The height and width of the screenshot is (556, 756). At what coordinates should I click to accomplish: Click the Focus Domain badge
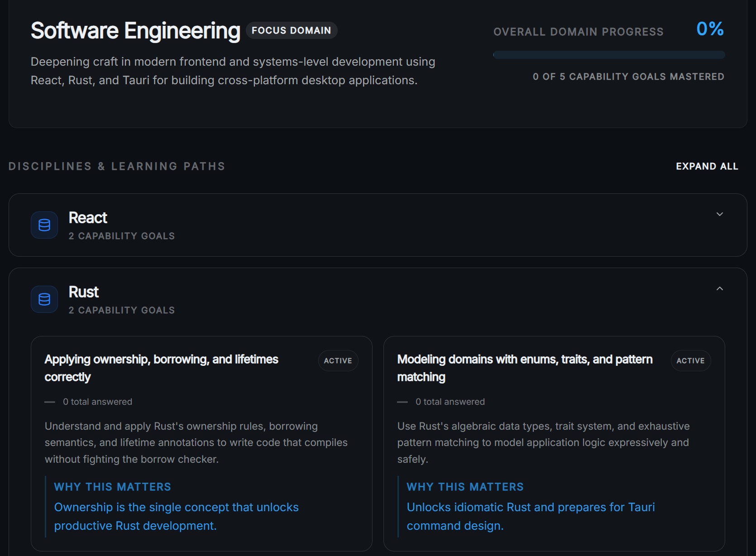click(x=292, y=30)
